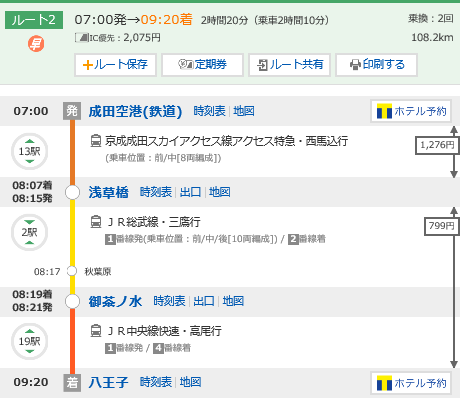Click the 799円 fare box

click(x=442, y=226)
